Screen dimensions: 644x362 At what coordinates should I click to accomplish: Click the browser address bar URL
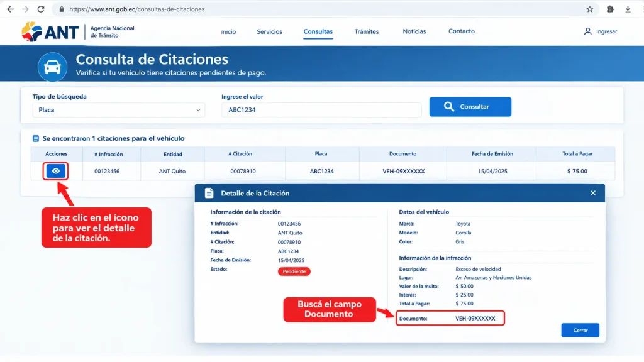136,9
